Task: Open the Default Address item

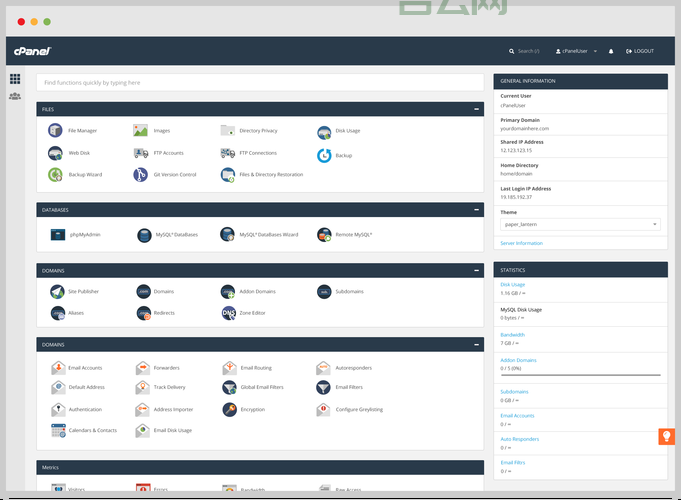Action: click(x=78, y=387)
